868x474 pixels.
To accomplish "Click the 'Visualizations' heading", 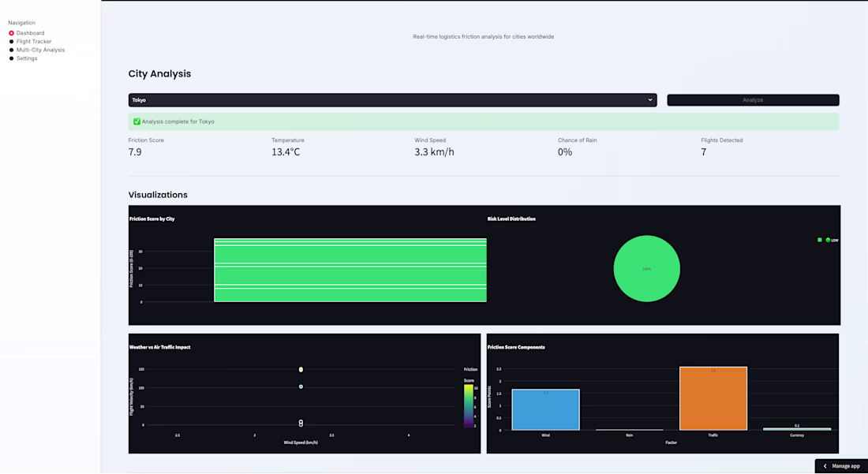I will click(158, 195).
